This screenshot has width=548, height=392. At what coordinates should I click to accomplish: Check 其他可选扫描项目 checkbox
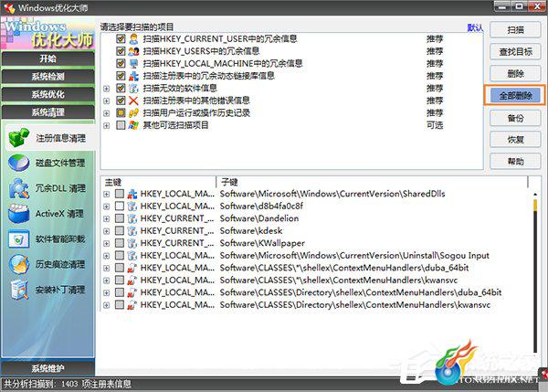coord(121,125)
